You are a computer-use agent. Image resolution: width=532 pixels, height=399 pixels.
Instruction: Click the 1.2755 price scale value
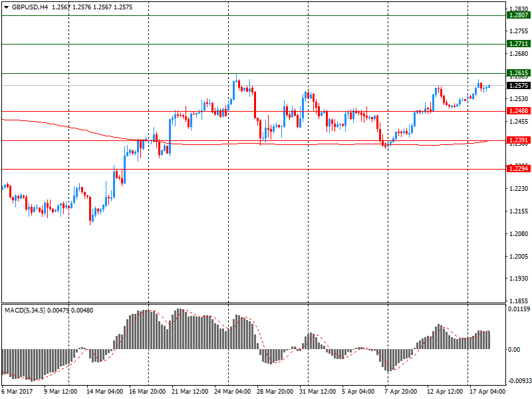[x=519, y=31]
